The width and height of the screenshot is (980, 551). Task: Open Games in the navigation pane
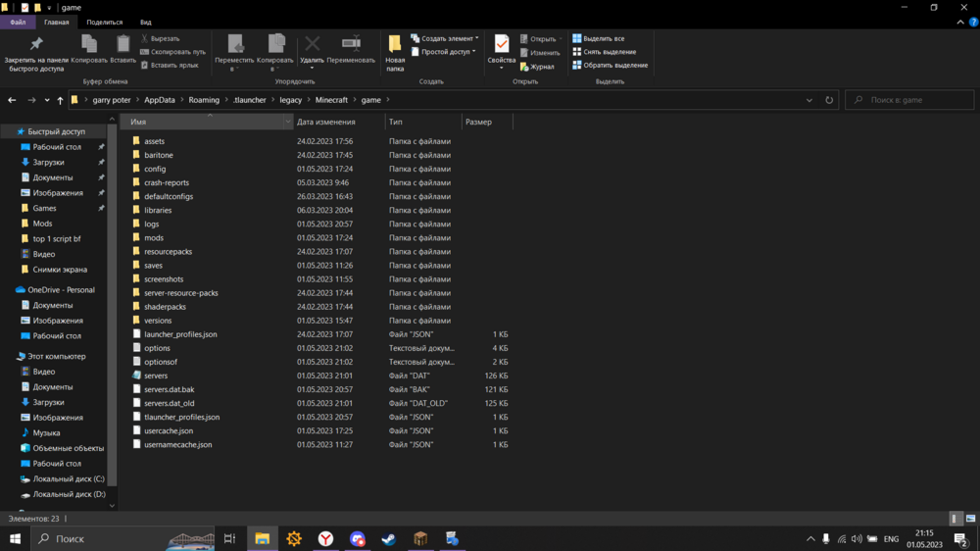click(x=44, y=208)
